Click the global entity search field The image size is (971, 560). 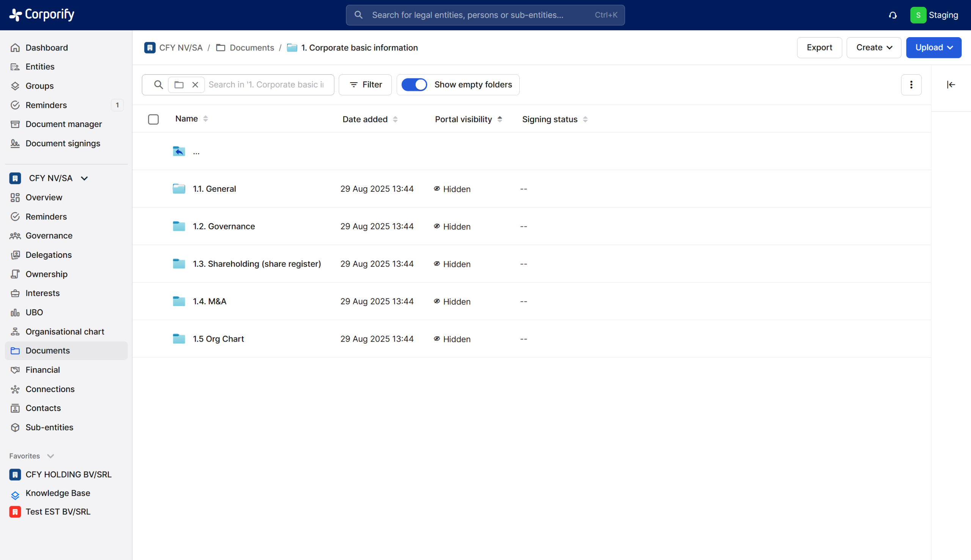pyautogui.click(x=485, y=15)
